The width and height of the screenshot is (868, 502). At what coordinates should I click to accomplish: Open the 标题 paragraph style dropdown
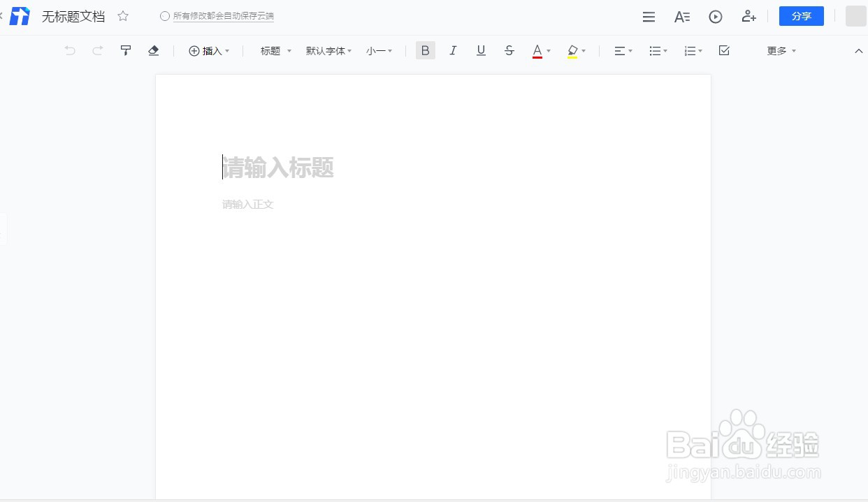(x=276, y=51)
